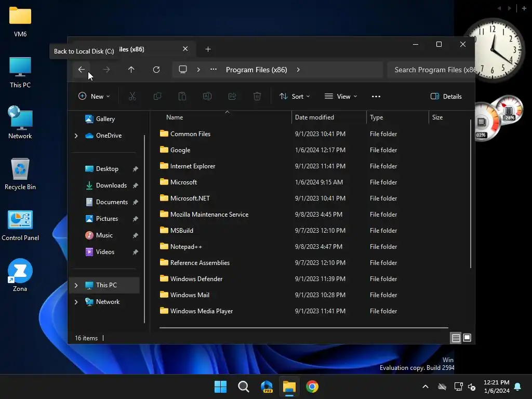Viewport: 532px width, 399px height.
Task: Expand the Network tree node in sidebar
Action: pos(76,302)
